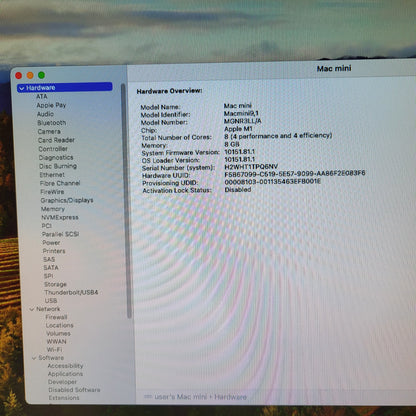Open NVMExpress details
The height and width of the screenshot is (416, 416).
[60, 217]
